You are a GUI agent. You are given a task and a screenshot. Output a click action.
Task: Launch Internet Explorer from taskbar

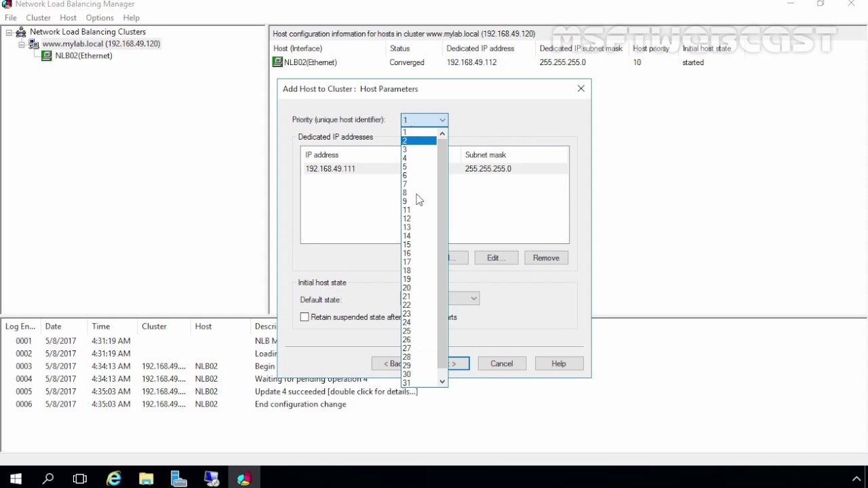tap(113, 479)
